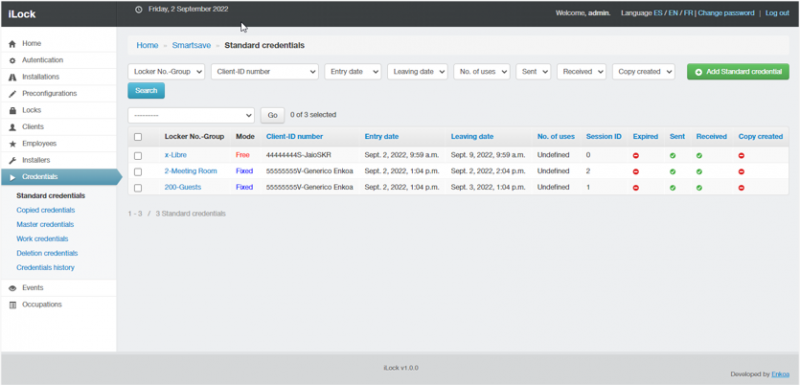800x385 pixels.
Task: Sort by Entry date column header
Action: [x=382, y=137]
